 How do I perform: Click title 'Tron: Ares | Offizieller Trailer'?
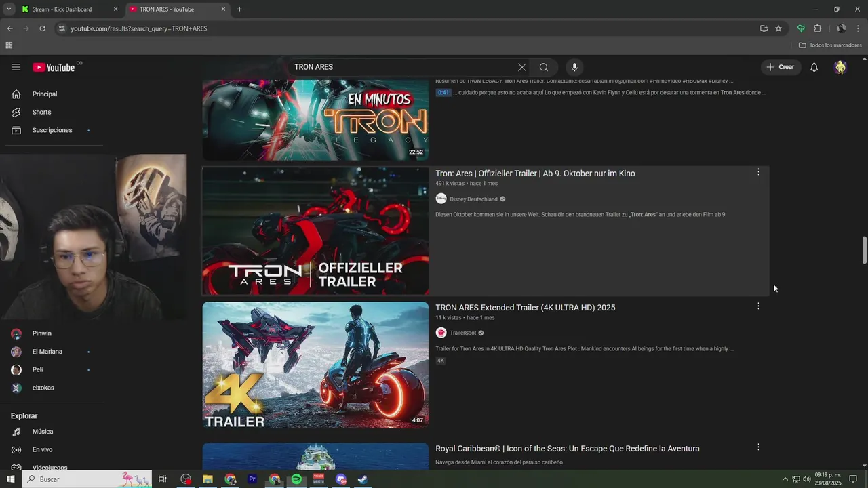535,174
